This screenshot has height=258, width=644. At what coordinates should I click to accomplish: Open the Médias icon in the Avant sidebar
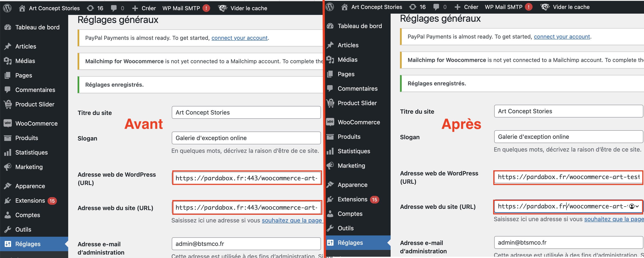point(8,61)
